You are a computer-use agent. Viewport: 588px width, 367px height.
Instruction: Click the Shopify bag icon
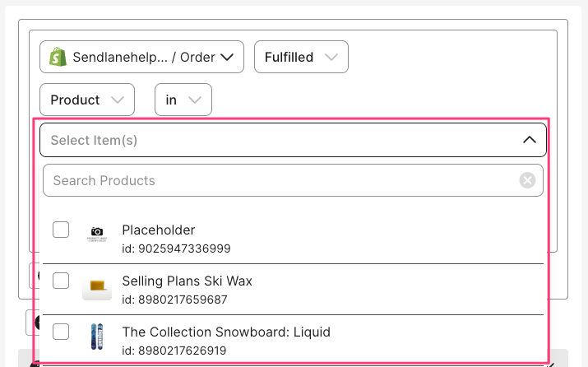click(58, 57)
